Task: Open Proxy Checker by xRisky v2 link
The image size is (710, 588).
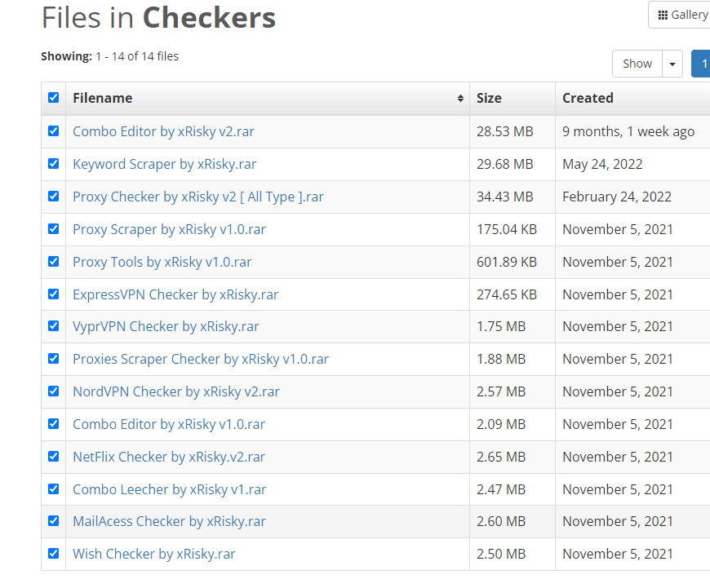Action: 198,197
